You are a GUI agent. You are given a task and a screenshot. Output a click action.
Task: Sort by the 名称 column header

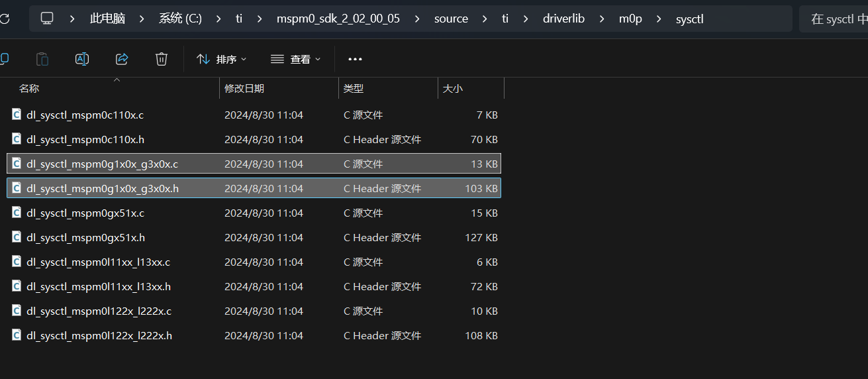coord(29,88)
